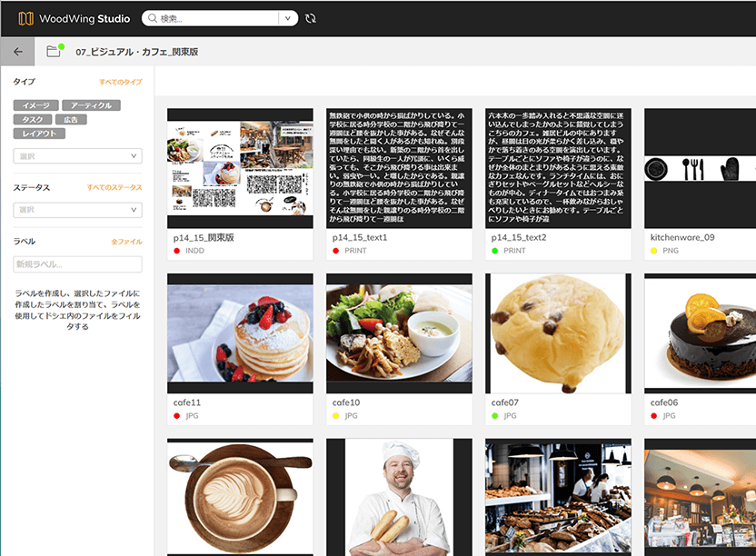Select the bakery counter photo thumbnail
Viewport: 756px width, 556px height.
coord(558,497)
